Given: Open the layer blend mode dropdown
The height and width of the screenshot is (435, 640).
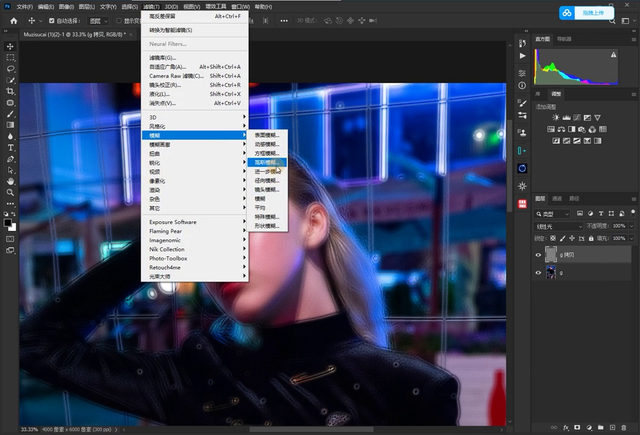Looking at the screenshot, I should tap(558, 226).
